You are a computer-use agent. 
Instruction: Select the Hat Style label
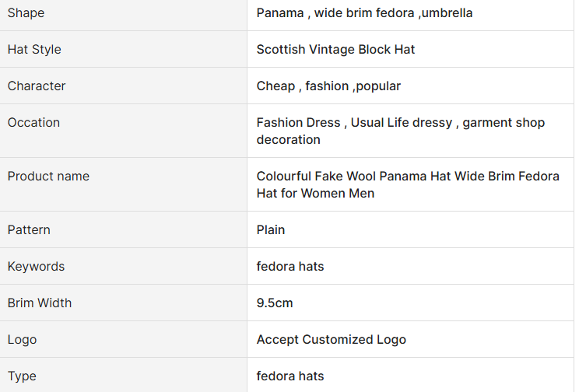34,49
